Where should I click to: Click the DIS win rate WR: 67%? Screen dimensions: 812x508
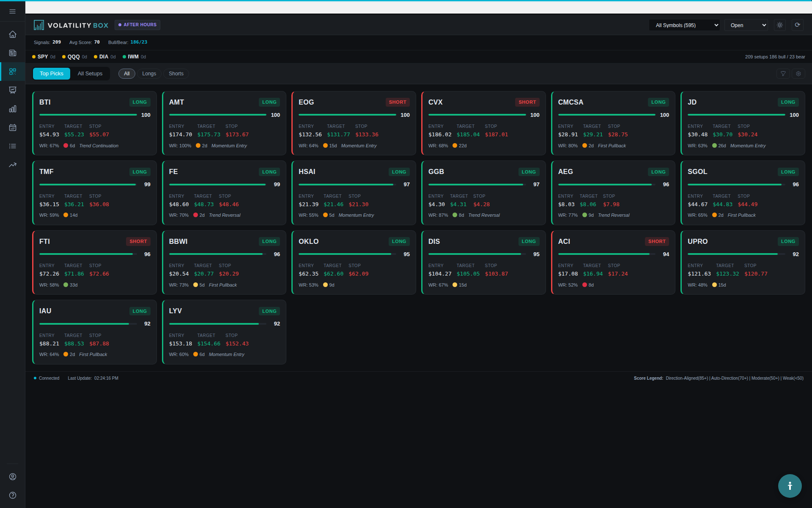(x=438, y=285)
